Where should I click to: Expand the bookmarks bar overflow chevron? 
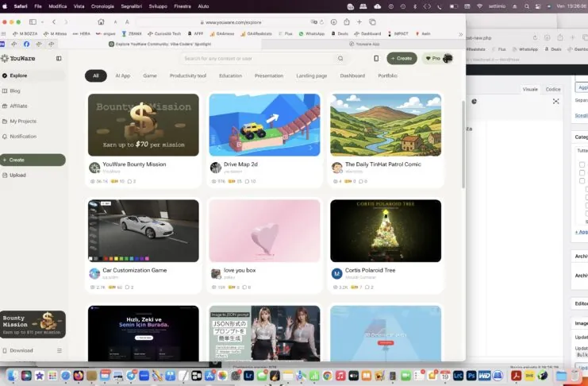point(460,34)
